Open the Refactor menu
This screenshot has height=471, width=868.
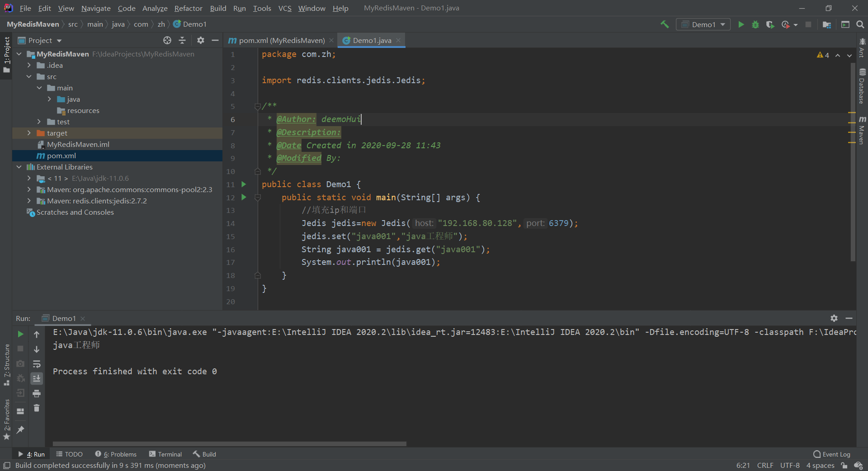tap(188, 8)
